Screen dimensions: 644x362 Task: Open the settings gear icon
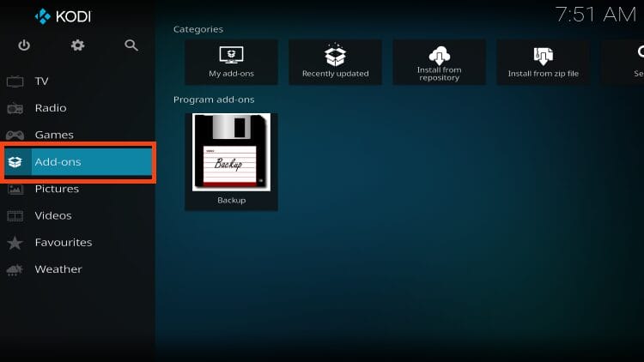[77, 45]
